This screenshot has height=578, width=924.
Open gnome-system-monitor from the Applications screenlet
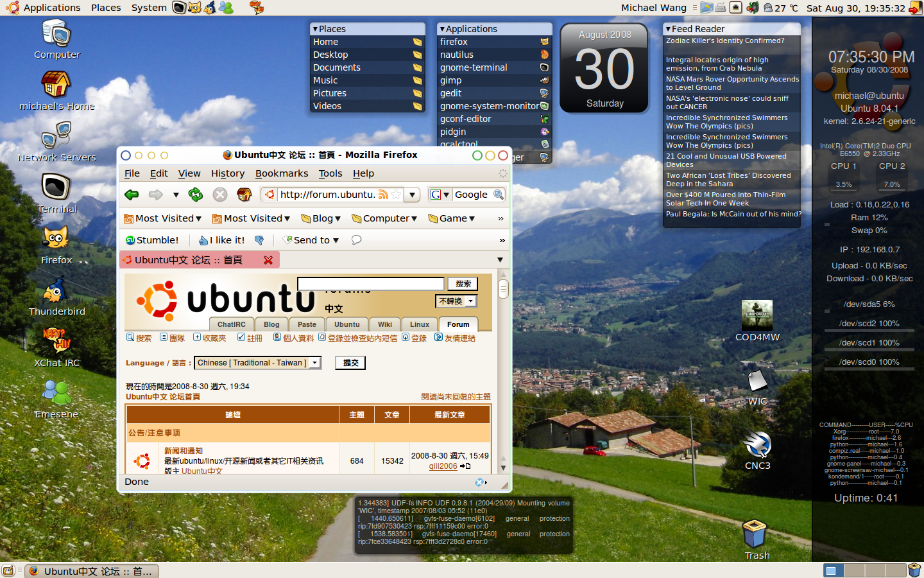tap(494, 106)
